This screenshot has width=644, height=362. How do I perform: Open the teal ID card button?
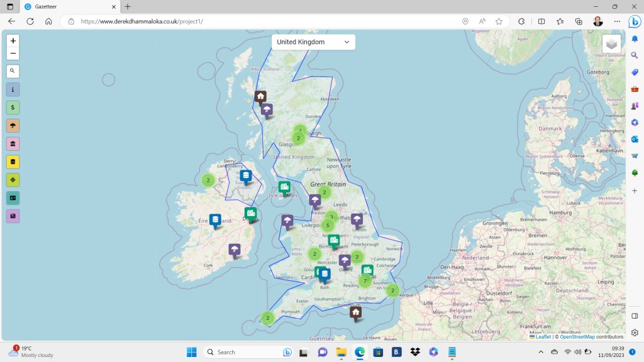click(13, 198)
